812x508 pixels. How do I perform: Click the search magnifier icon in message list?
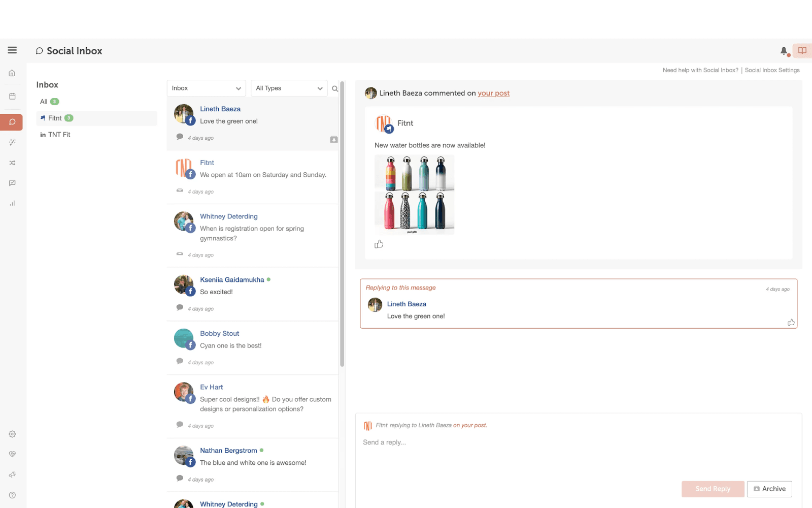point(335,88)
